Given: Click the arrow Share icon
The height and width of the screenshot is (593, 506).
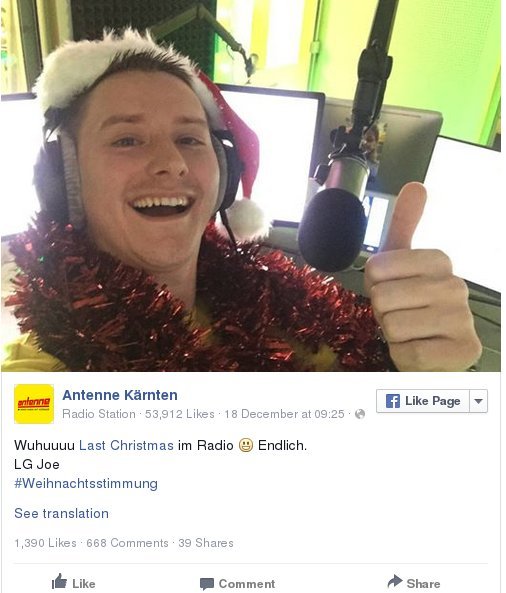Looking at the screenshot, I should (395, 581).
